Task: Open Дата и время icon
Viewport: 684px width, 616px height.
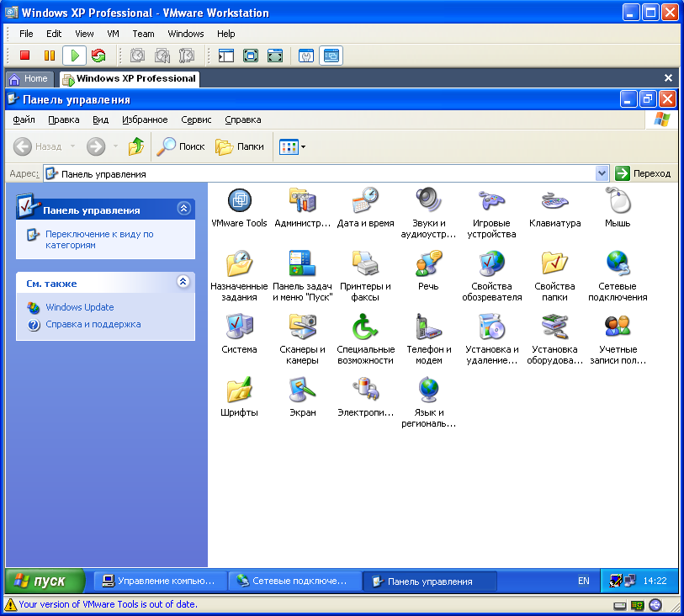Action: pos(365,208)
